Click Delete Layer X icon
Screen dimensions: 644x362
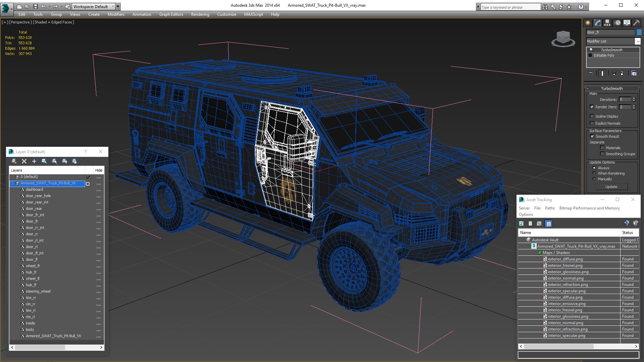coord(24,161)
